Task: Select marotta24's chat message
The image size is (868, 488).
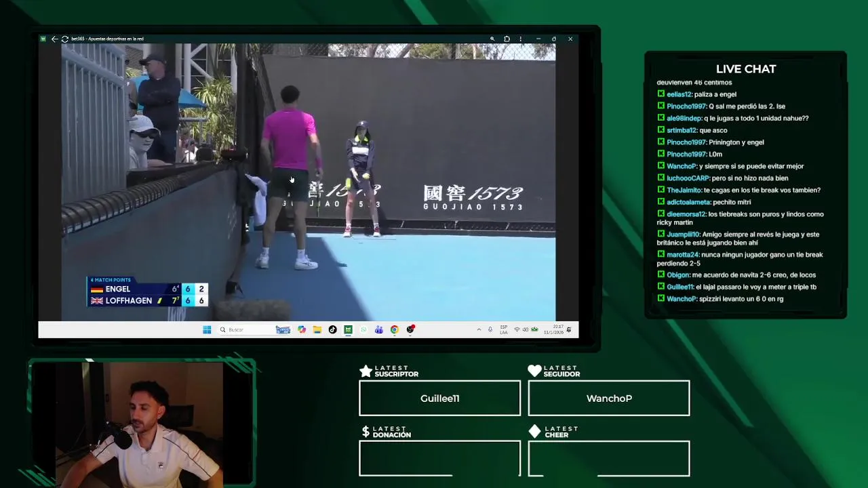Action: [740, 259]
